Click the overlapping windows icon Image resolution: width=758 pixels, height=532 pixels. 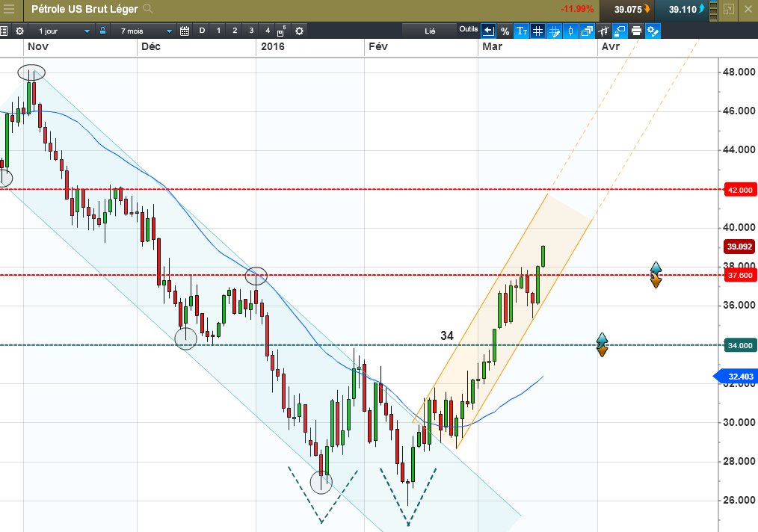pos(587,31)
